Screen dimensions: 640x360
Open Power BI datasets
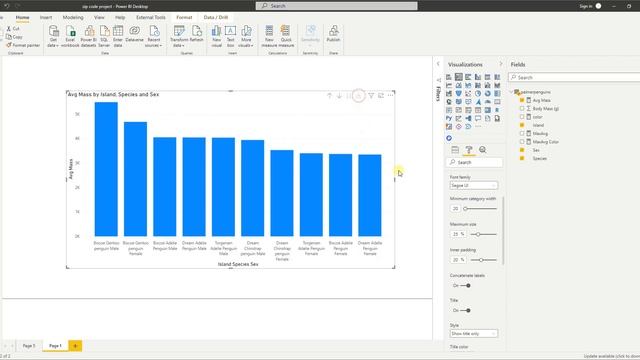(x=89, y=36)
